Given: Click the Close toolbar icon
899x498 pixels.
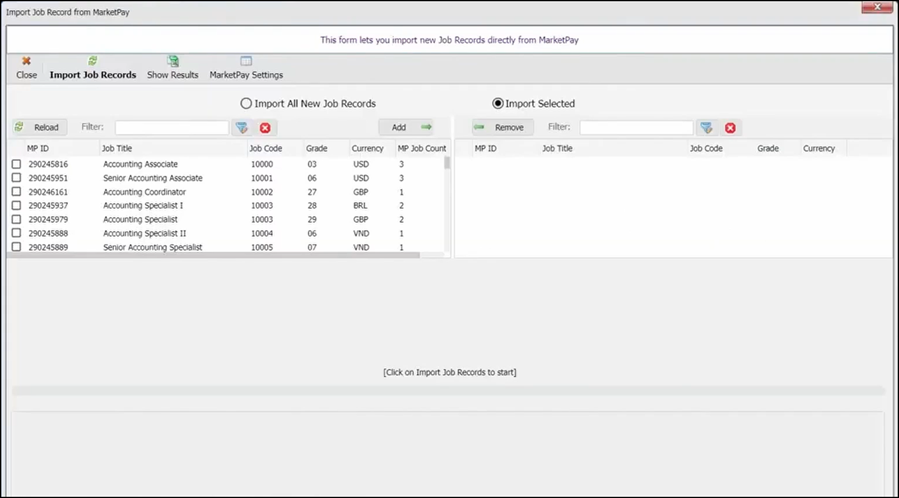Looking at the screenshot, I should 26,62.
